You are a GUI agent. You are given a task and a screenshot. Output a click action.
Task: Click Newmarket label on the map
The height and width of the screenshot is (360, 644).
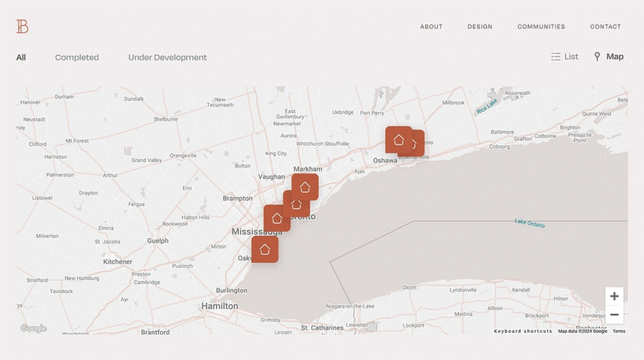click(287, 124)
